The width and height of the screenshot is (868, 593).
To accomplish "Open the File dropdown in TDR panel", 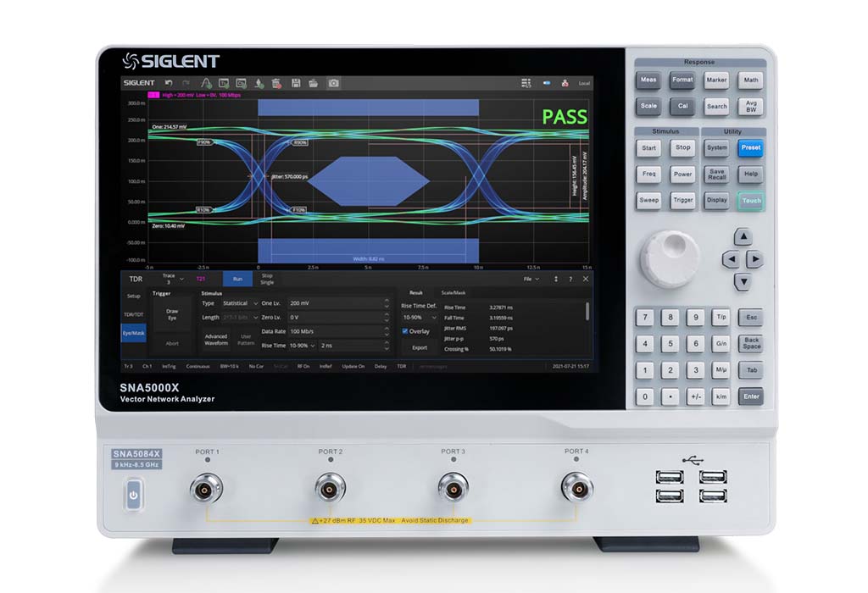I will pos(531,279).
